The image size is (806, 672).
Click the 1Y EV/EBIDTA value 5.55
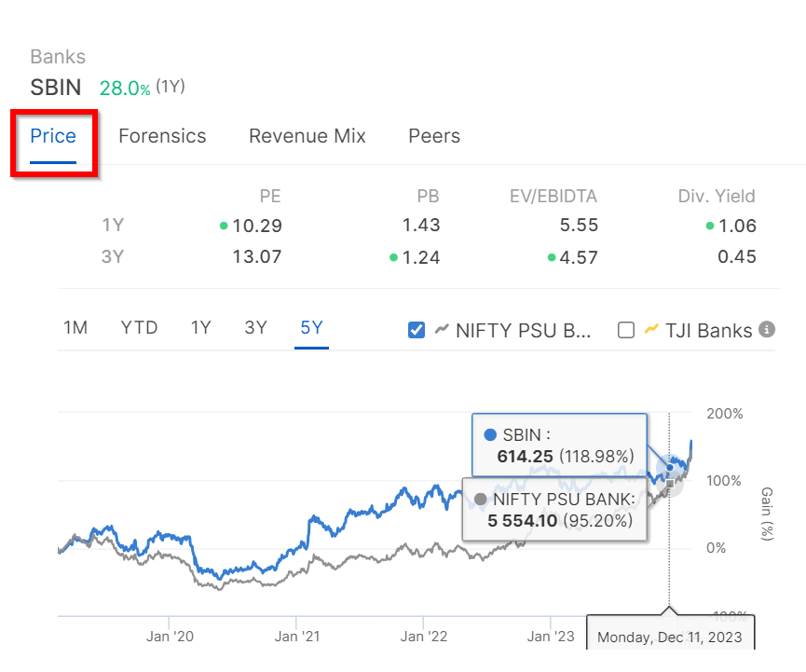point(579,226)
